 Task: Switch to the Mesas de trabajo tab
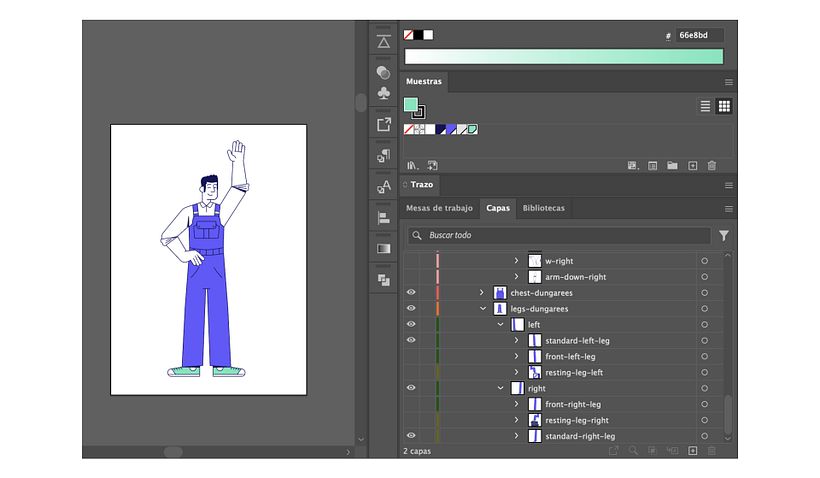coord(439,208)
